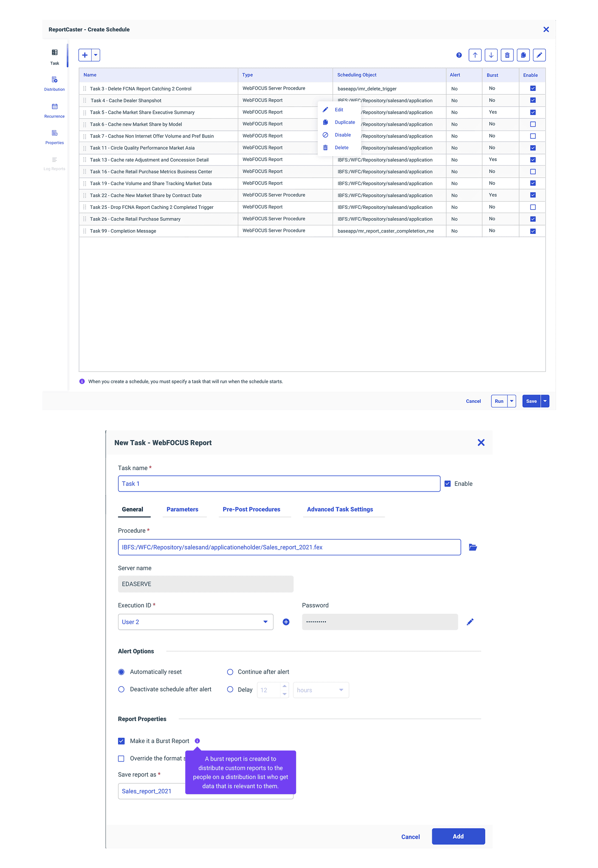598x868 pixels.
Task: Open the Distribution sidebar section
Action: 54,83
